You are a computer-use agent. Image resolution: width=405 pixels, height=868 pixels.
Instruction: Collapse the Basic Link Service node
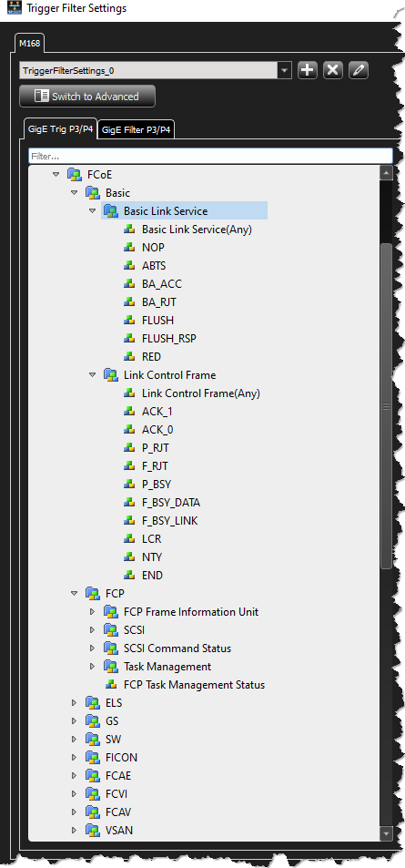[93, 211]
